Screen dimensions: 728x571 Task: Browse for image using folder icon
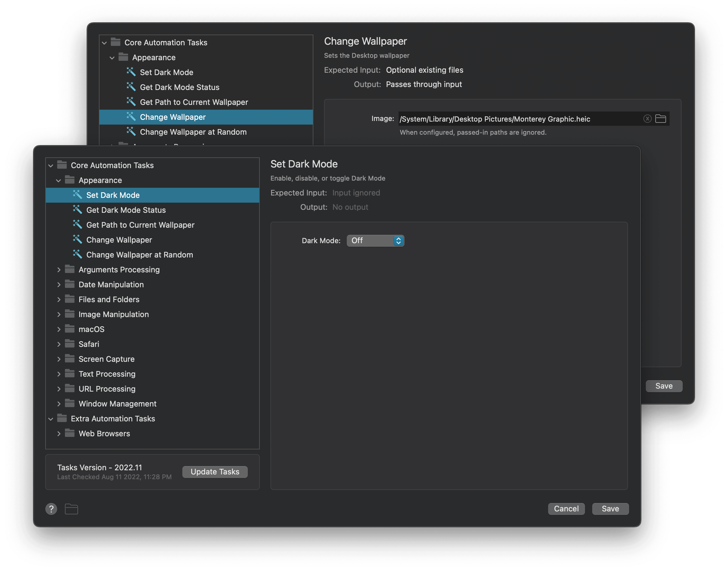coord(660,119)
